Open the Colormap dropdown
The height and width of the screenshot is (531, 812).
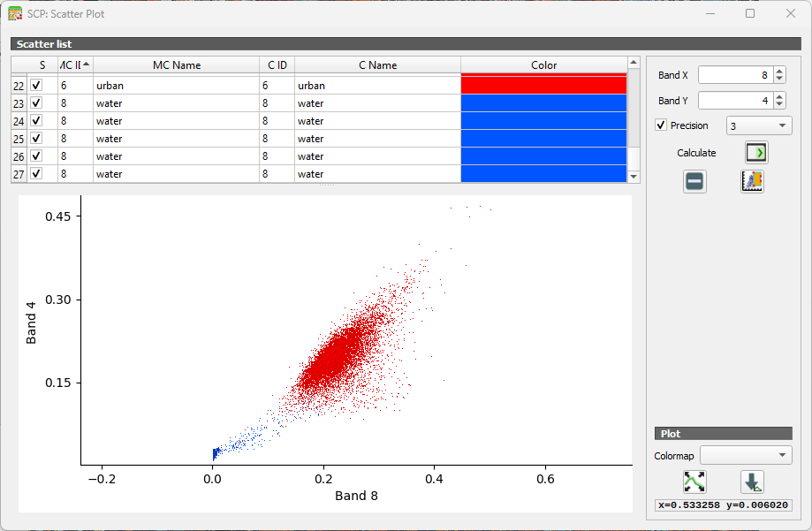tap(746, 455)
